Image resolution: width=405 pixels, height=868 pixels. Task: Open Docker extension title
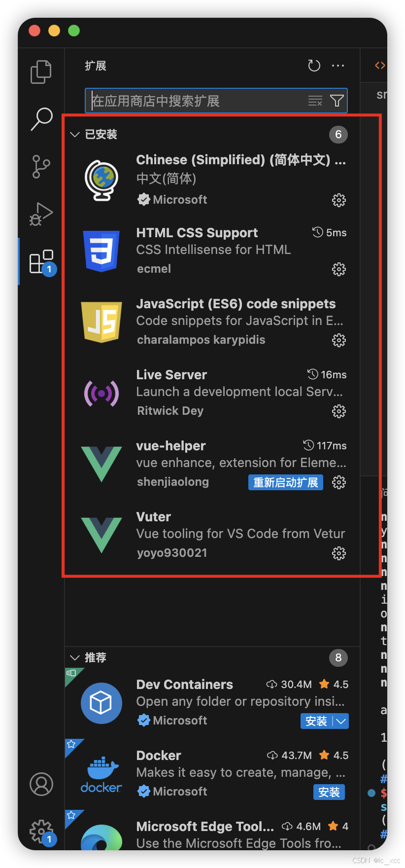pyautogui.click(x=159, y=756)
